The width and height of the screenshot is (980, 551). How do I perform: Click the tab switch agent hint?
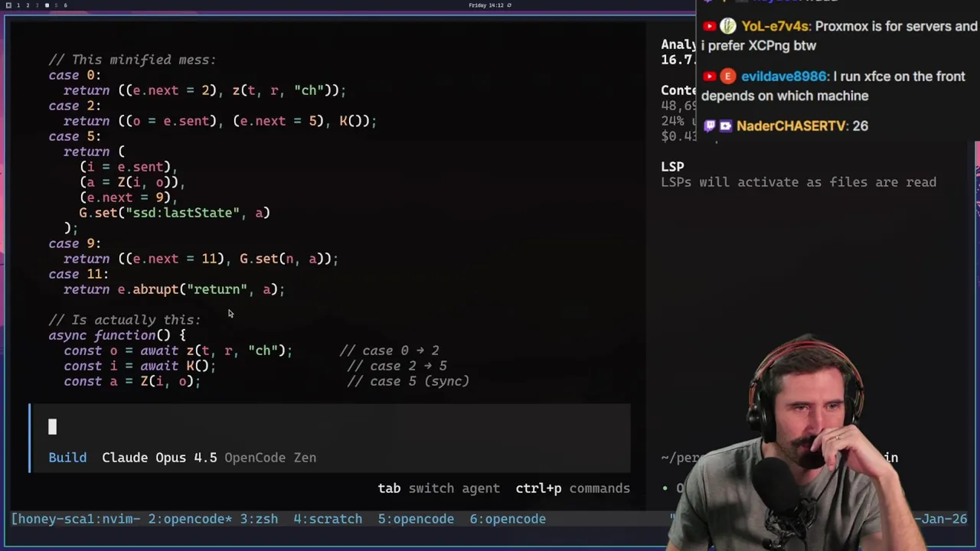[439, 488]
